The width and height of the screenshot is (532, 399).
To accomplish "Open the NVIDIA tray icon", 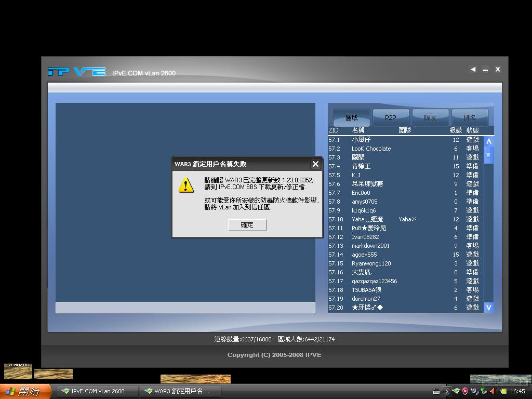I will click(503, 391).
